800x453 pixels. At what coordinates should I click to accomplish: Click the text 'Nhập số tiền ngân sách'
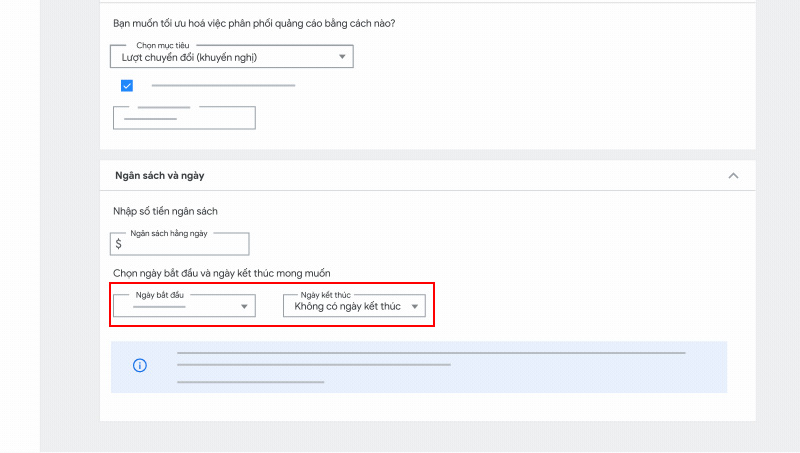click(165, 211)
